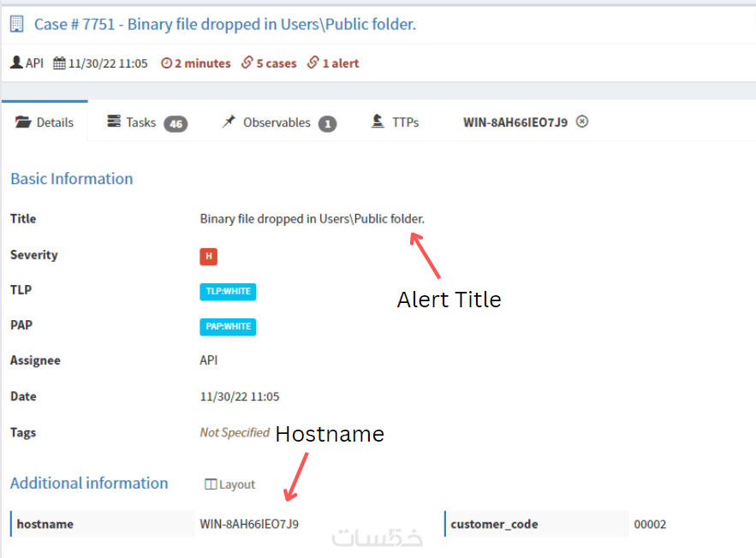
Task: Open the 5 cases related link
Action: coord(277,63)
